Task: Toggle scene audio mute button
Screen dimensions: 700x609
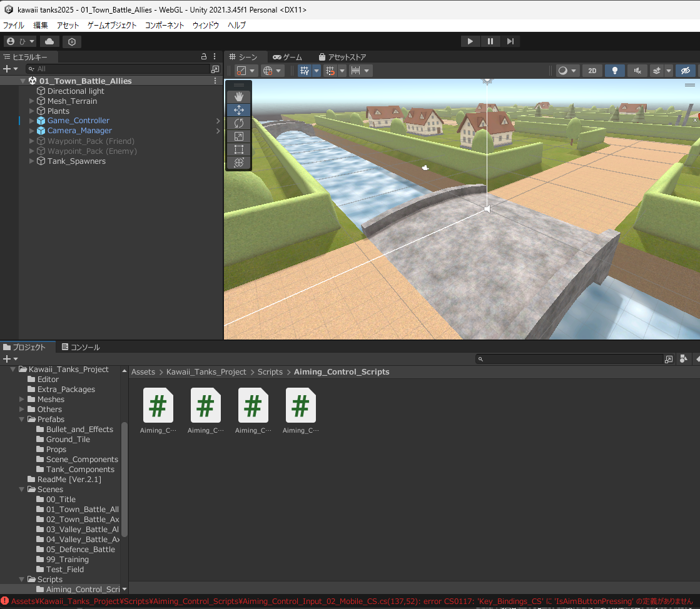Action: point(637,71)
